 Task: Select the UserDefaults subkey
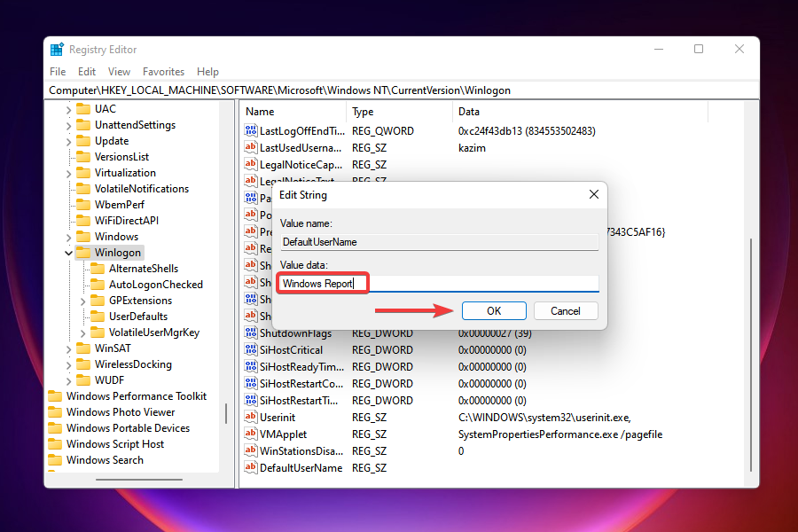(x=138, y=317)
